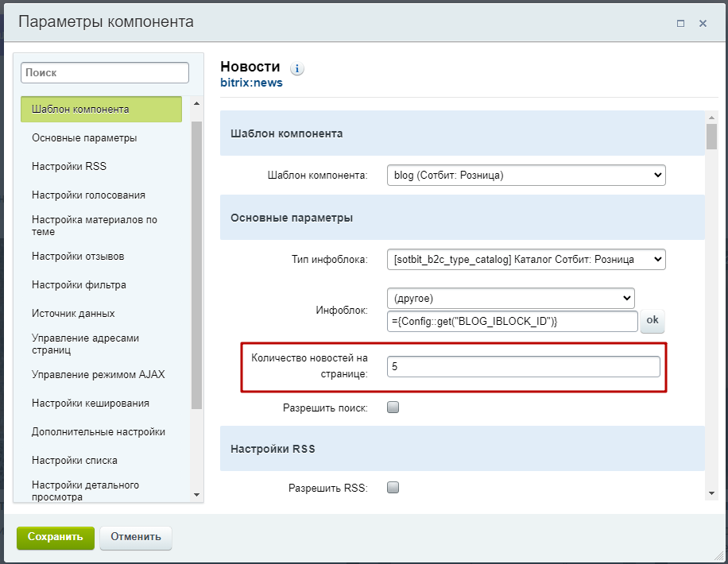Select Шаблон компонента in left menu
The width and height of the screenshot is (728, 564).
coord(101,110)
